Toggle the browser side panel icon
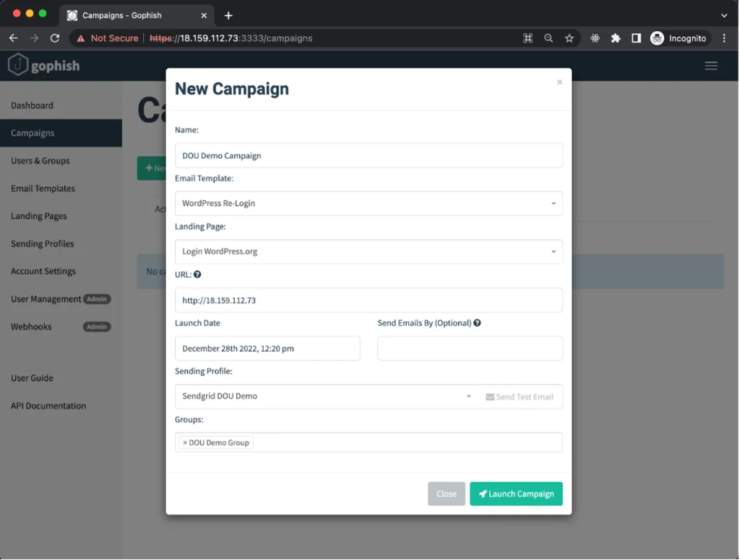This screenshot has width=740, height=560. (636, 38)
